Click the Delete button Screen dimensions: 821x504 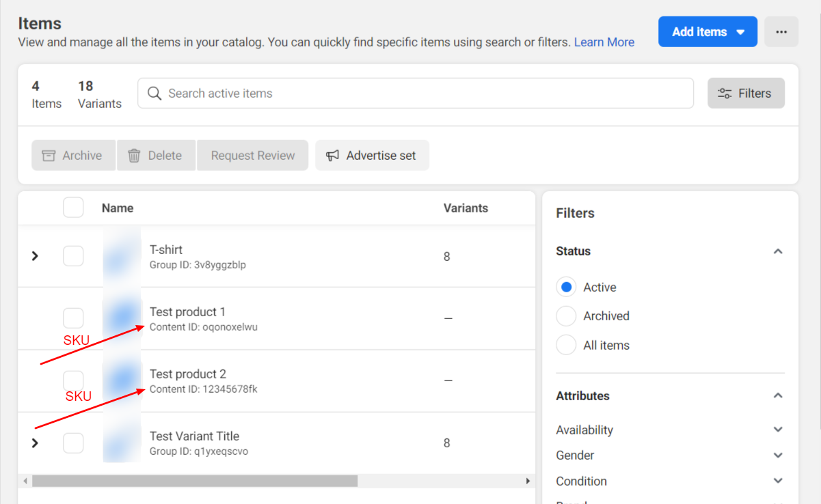pos(156,156)
